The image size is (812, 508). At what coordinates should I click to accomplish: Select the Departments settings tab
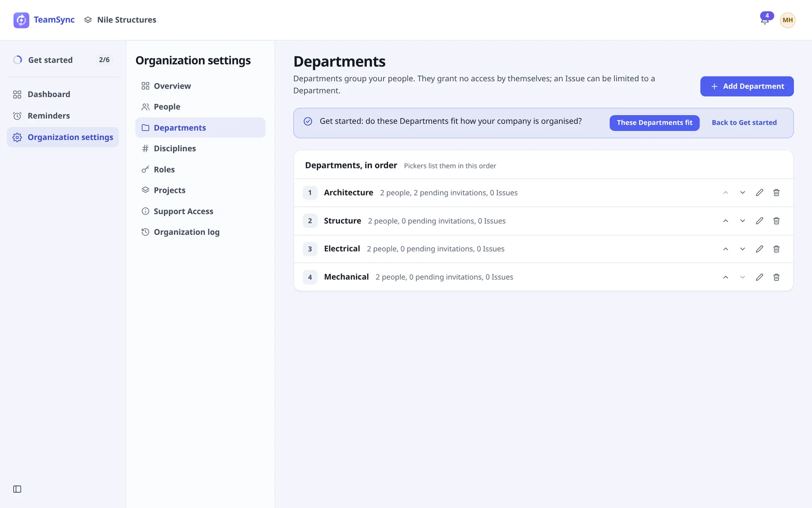(200, 128)
